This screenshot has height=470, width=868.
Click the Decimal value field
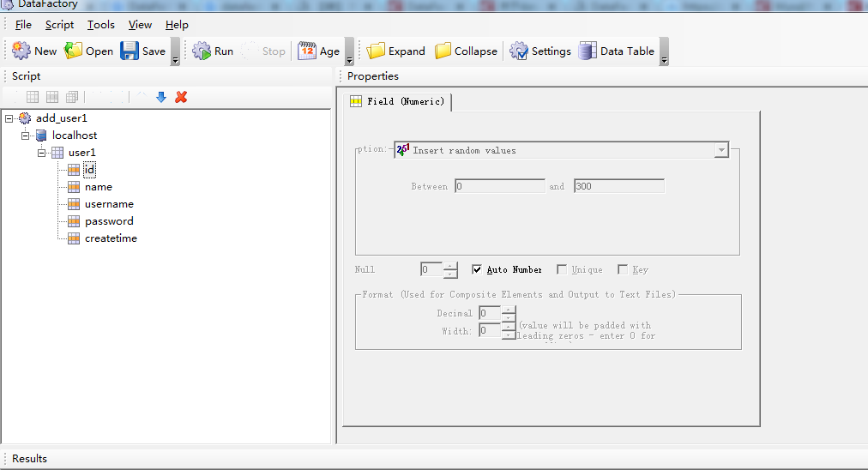pos(490,313)
